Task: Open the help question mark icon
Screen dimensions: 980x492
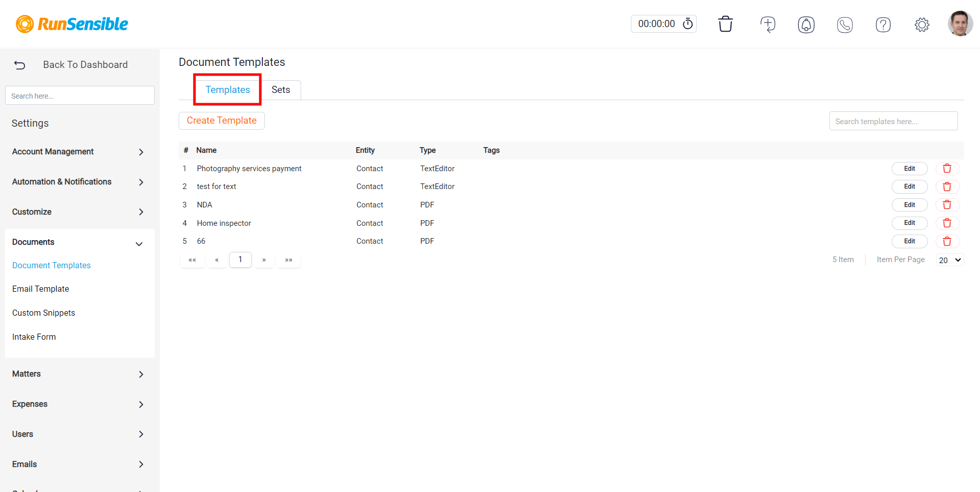Action: tap(883, 25)
